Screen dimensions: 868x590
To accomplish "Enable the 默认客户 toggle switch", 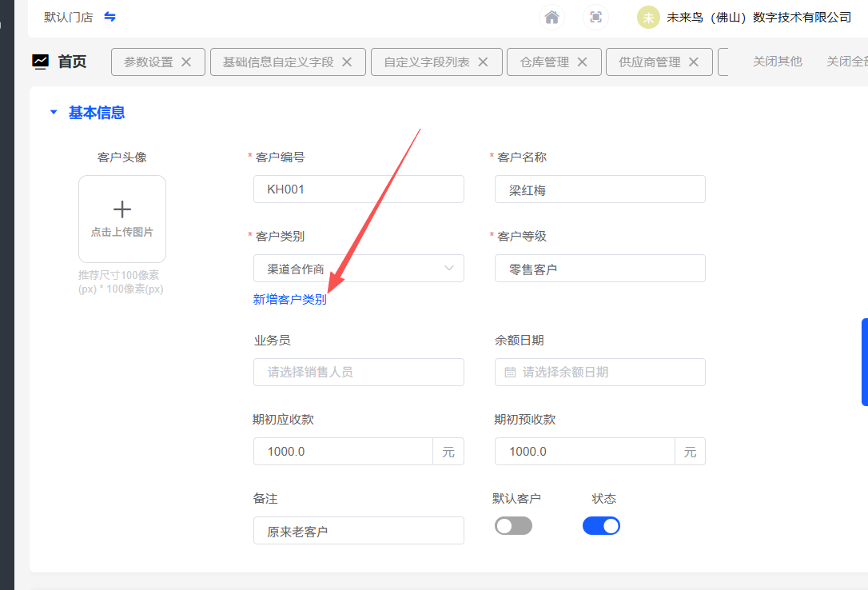I will pyautogui.click(x=513, y=525).
